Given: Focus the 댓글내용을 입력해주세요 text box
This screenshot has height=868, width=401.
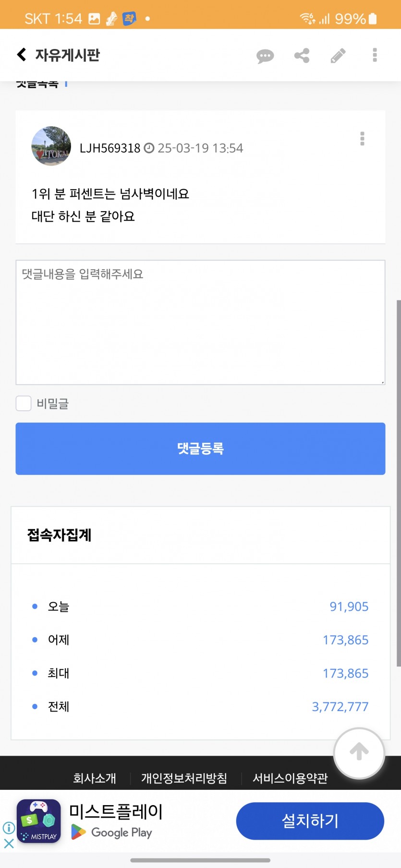Looking at the screenshot, I should coord(200,322).
